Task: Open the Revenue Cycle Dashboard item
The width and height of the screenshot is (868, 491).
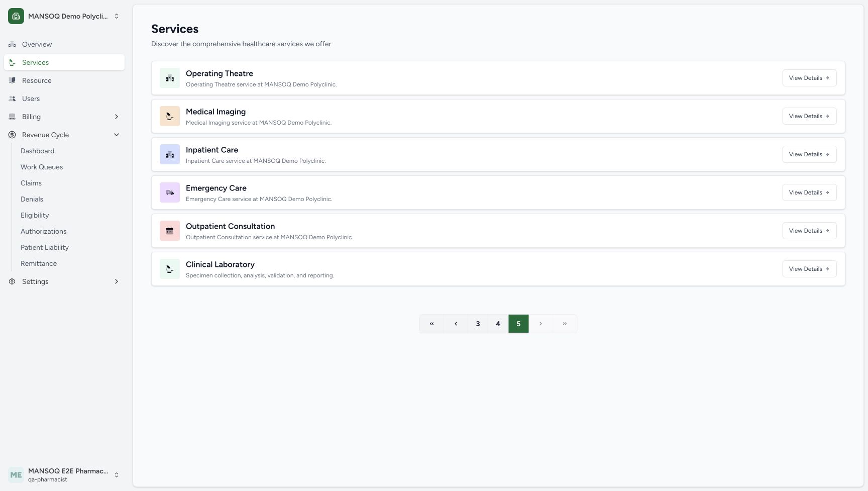Action: [x=38, y=151]
